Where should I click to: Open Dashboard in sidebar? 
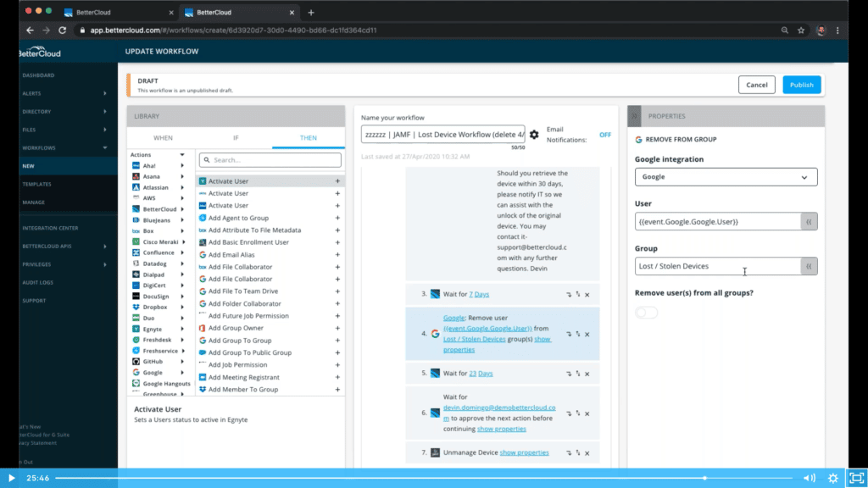[38, 75]
